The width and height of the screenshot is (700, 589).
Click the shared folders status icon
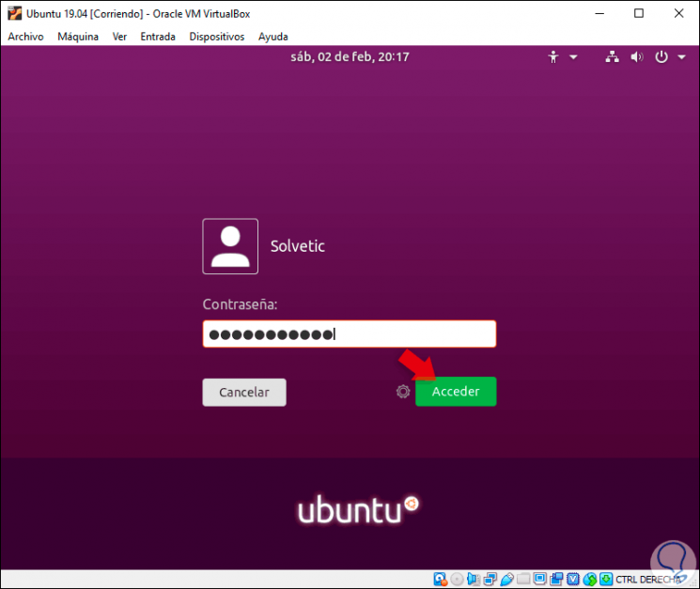pos(523,580)
